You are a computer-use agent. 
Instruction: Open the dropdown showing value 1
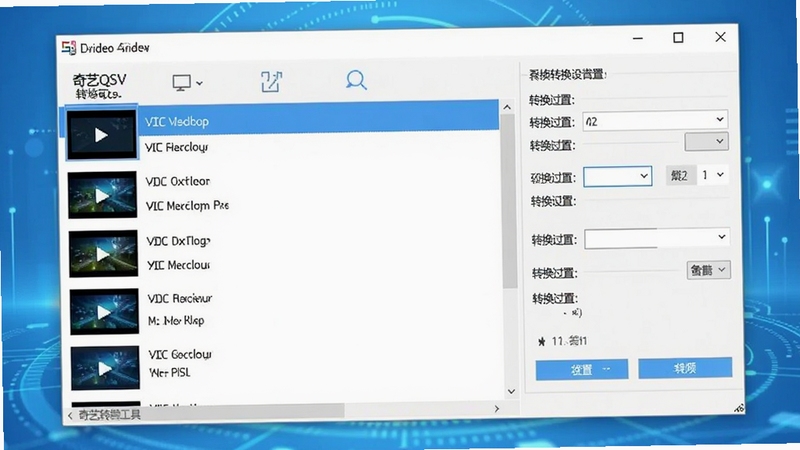tap(713, 175)
